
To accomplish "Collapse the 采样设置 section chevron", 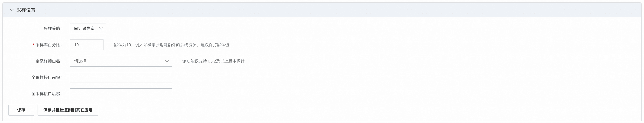I will tap(11, 10).
